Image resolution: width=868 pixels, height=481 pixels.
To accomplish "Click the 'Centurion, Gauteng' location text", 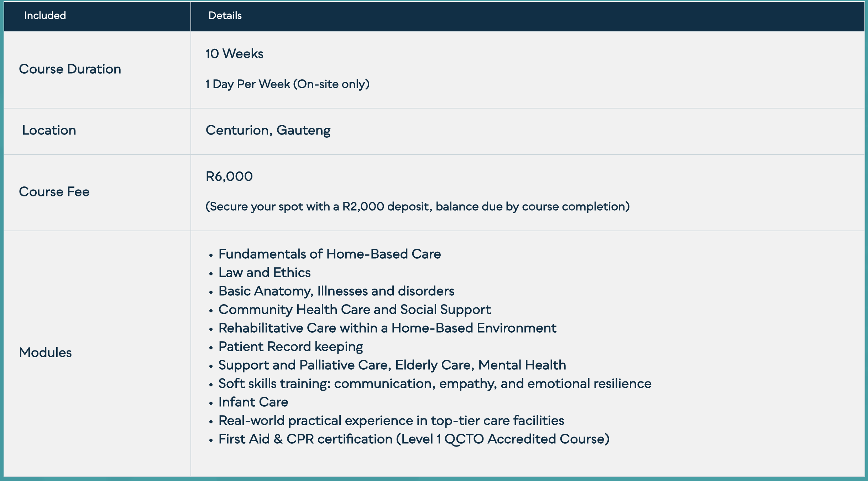I will (x=268, y=130).
